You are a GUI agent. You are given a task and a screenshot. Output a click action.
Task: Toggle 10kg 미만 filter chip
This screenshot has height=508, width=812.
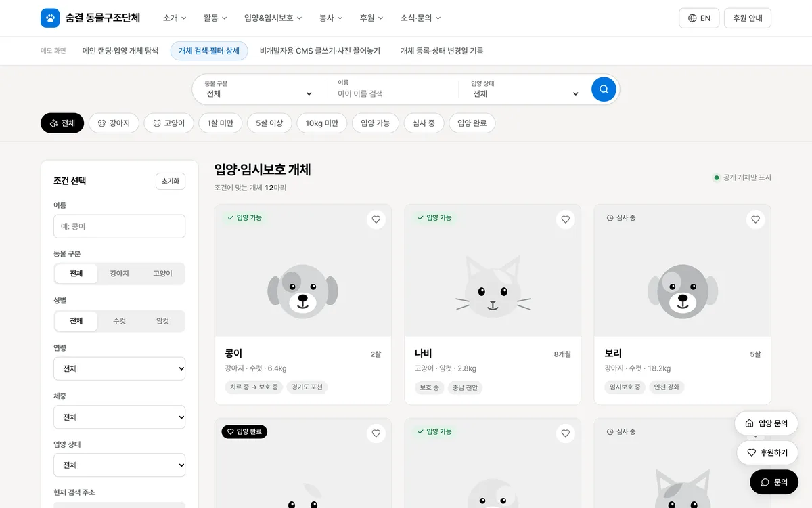[322, 123]
